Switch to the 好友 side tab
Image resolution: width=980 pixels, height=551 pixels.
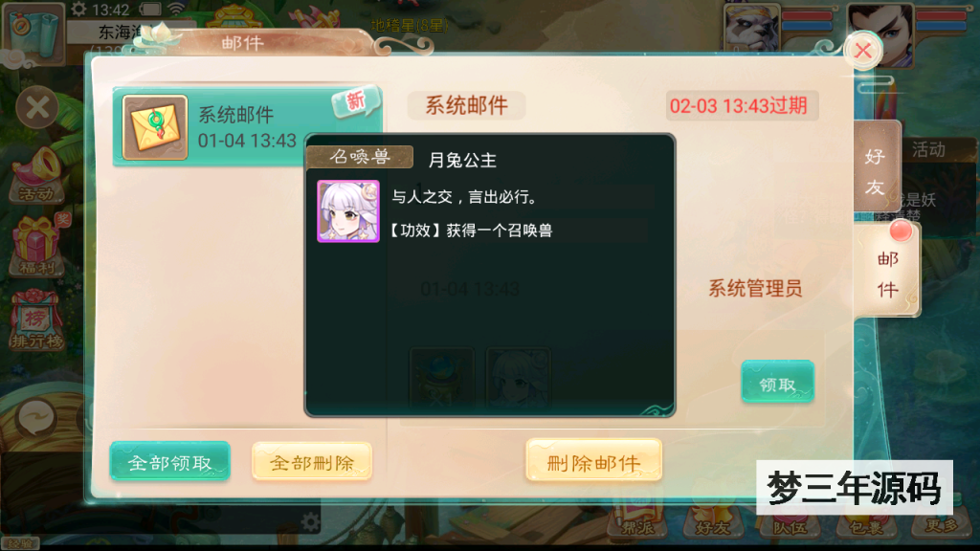pyautogui.click(x=876, y=170)
